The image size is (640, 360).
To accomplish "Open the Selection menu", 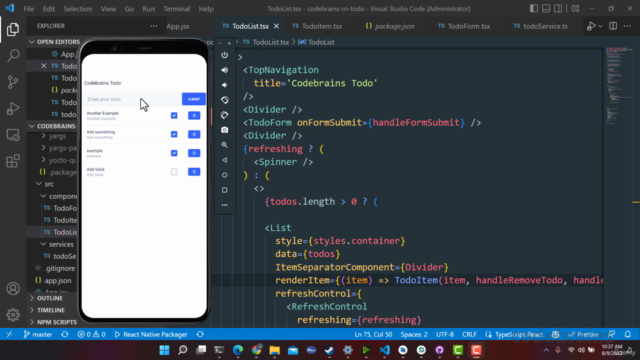I will (78, 9).
